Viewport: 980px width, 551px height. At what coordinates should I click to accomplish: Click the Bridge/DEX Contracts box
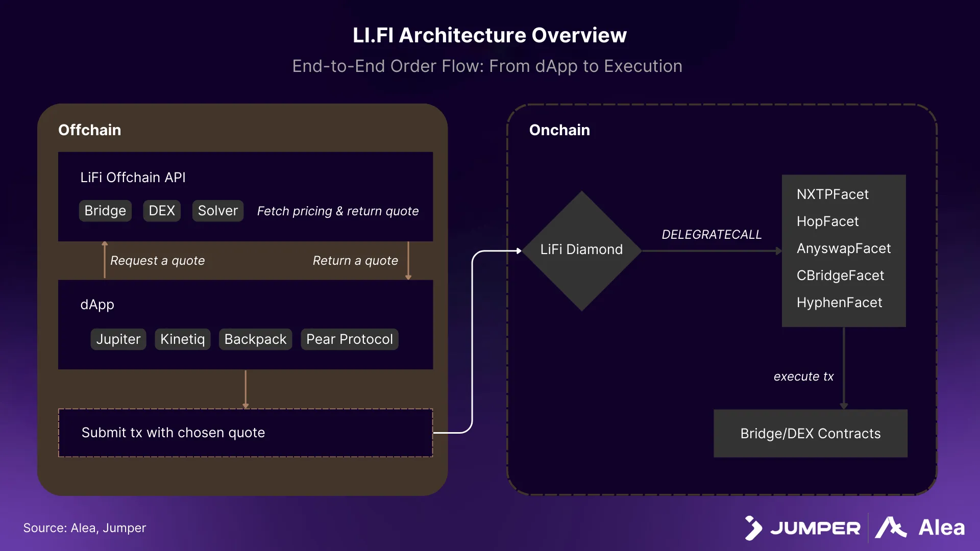click(811, 434)
